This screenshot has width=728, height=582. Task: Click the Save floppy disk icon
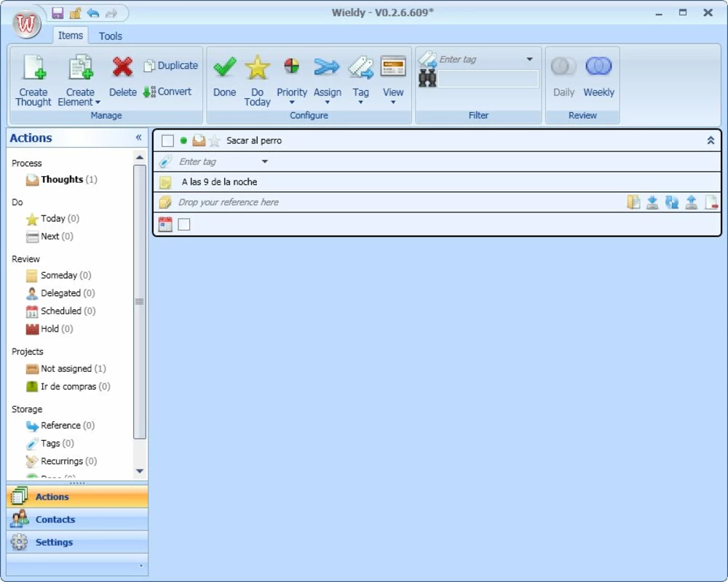(58, 13)
